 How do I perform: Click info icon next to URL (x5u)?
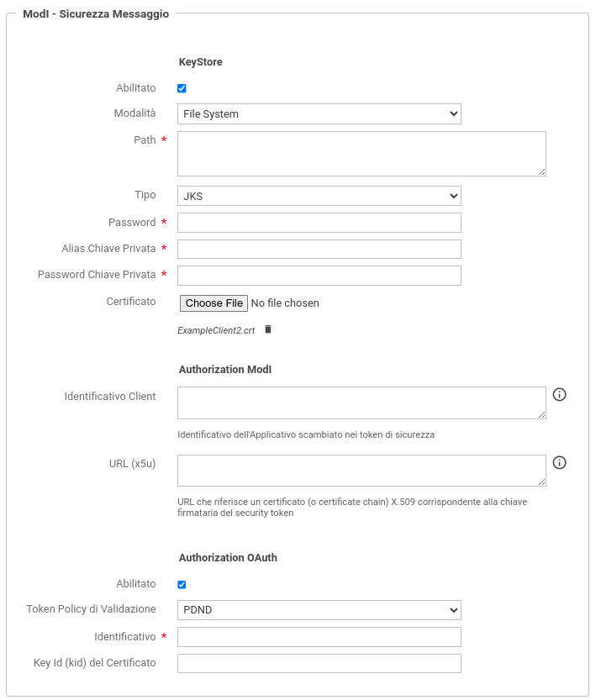[x=559, y=462]
